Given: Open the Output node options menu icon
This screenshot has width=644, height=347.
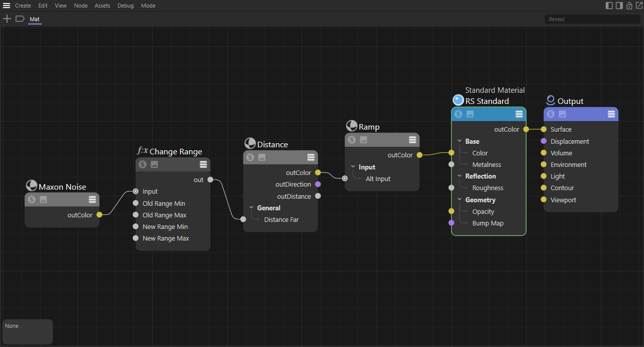Looking at the screenshot, I should coord(611,114).
